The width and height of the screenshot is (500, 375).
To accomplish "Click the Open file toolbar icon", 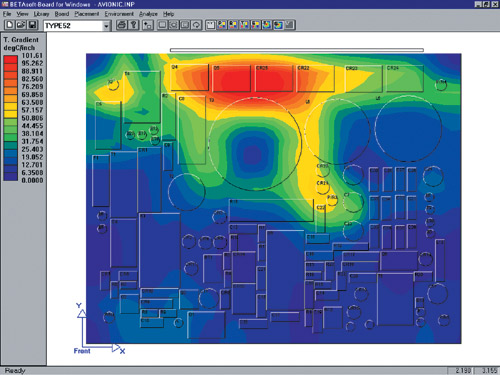I will 21,25.
